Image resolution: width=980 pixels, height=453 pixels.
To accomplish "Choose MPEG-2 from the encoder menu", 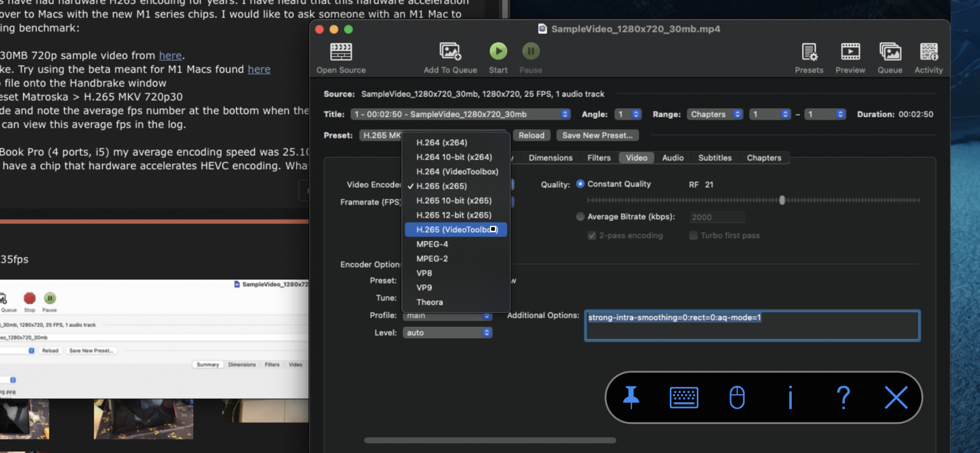I will point(456,259).
